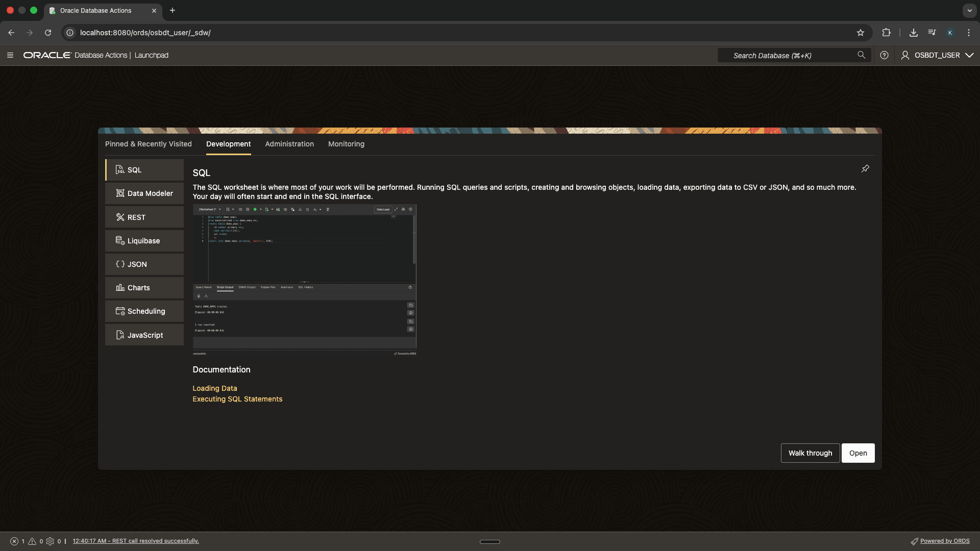
Task: Pin the SQL card with pin icon
Action: [865, 169]
